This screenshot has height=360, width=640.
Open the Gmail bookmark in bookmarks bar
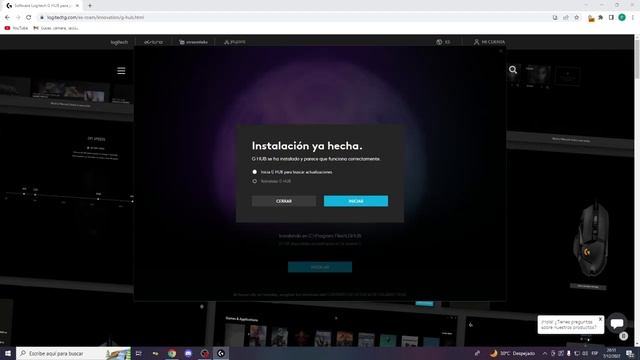tap(56, 28)
